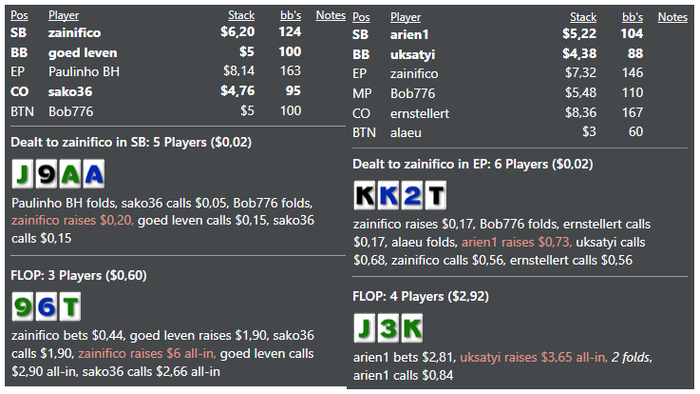Click the highlighted 'uksatyi raises $3,65 all-in' text
Viewport: 700px width, 394px height.
pos(533,357)
